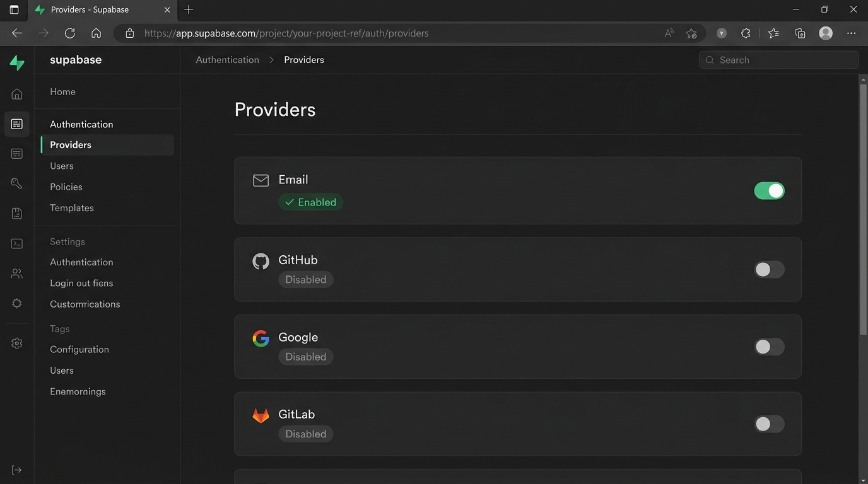Click the Supabase lightning bolt logo
868x484 pixels.
pos(17,62)
